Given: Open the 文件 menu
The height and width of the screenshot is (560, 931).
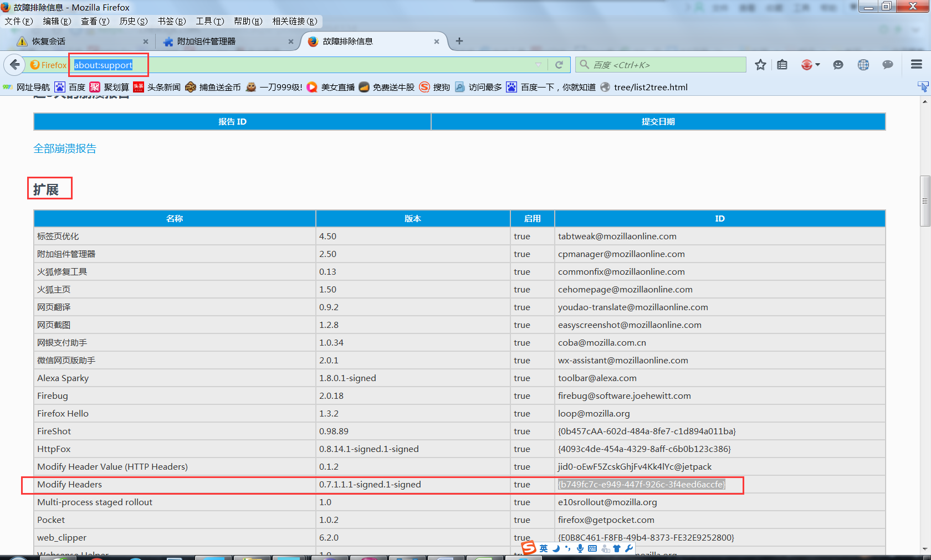Looking at the screenshot, I should point(19,21).
